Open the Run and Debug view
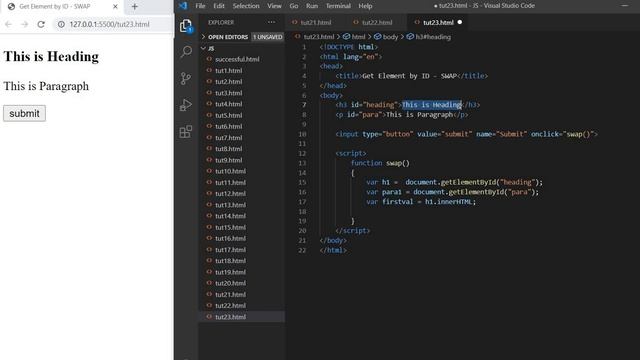 [186, 105]
